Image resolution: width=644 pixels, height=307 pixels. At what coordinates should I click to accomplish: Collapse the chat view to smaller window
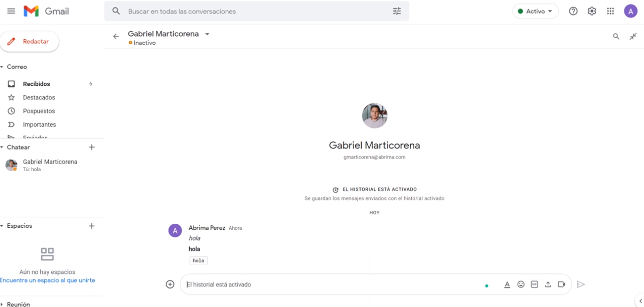pyautogui.click(x=633, y=36)
